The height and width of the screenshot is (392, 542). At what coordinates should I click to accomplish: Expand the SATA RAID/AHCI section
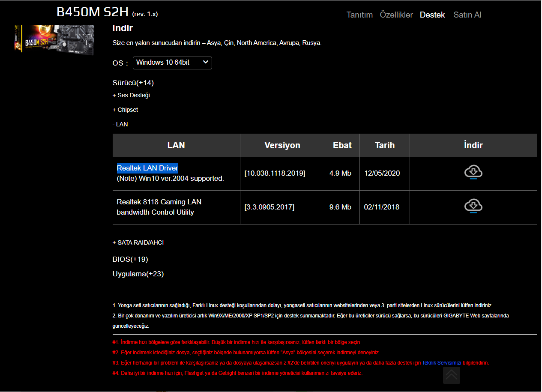coord(138,242)
